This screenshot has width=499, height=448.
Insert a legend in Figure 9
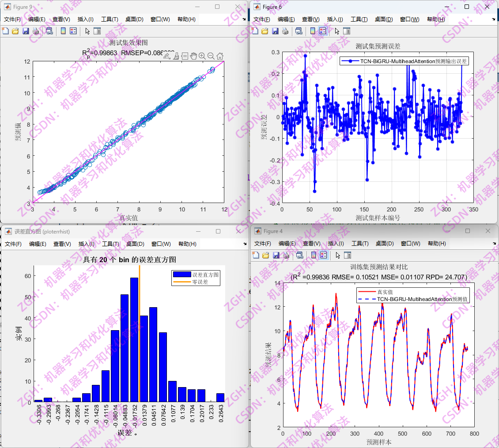[73, 31]
